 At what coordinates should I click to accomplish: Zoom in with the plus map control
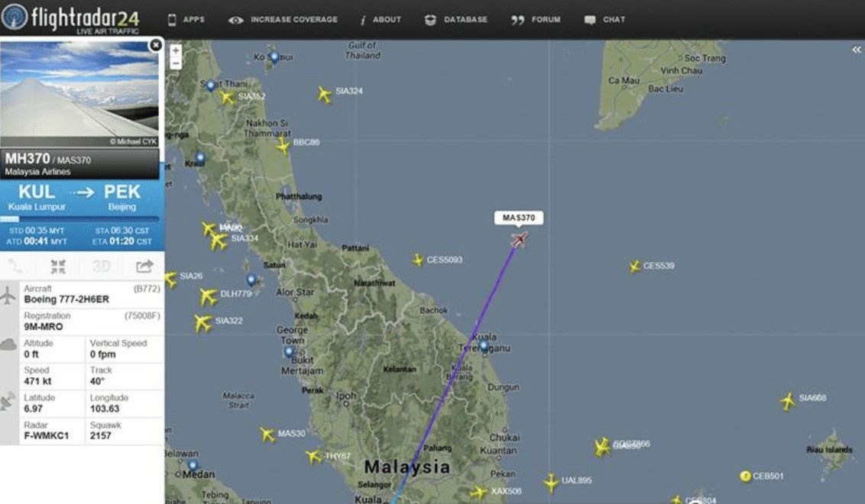point(176,50)
